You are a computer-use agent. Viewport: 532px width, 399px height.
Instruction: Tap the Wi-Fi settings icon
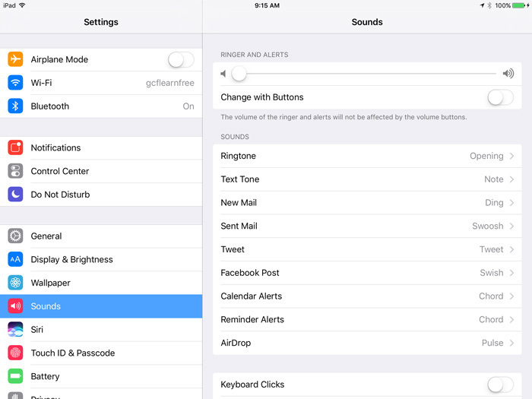15,83
